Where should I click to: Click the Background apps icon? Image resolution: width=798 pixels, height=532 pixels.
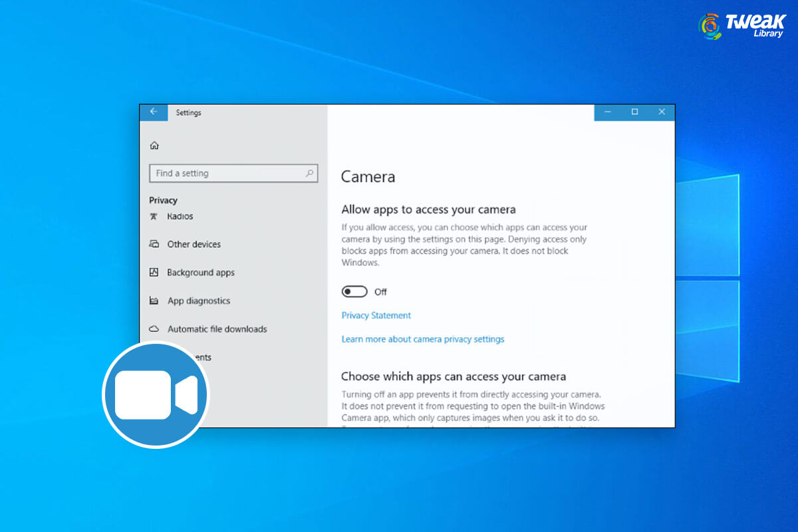tap(154, 273)
